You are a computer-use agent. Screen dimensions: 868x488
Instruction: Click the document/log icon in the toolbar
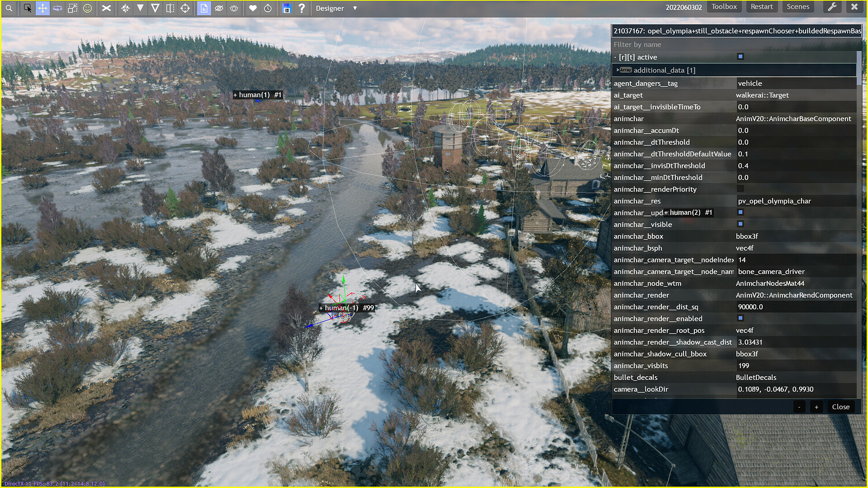(x=203, y=8)
